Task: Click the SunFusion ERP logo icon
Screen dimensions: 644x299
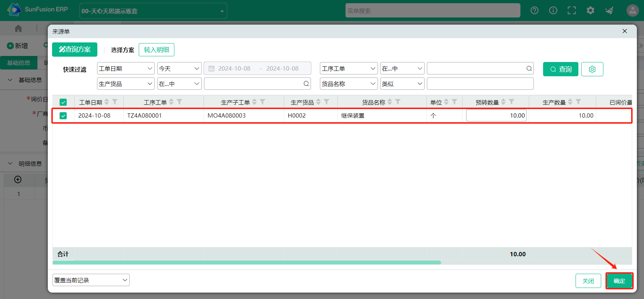Action: (14, 10)
